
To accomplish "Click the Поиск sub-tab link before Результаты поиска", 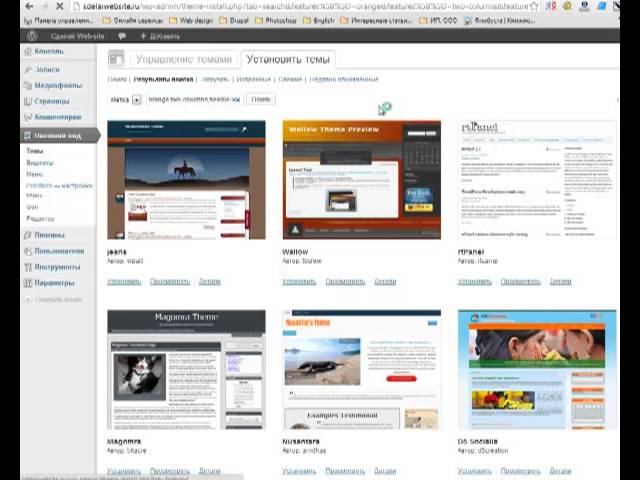I will 117,79.
